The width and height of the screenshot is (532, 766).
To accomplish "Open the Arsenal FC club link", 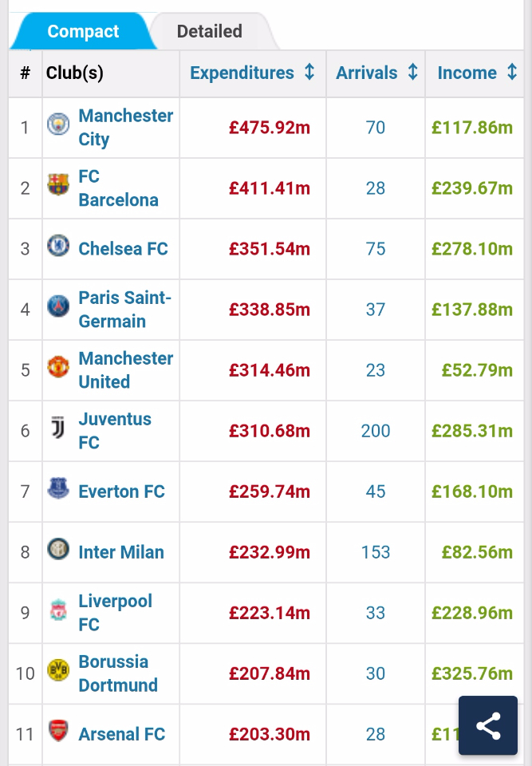I will point(121,734).
